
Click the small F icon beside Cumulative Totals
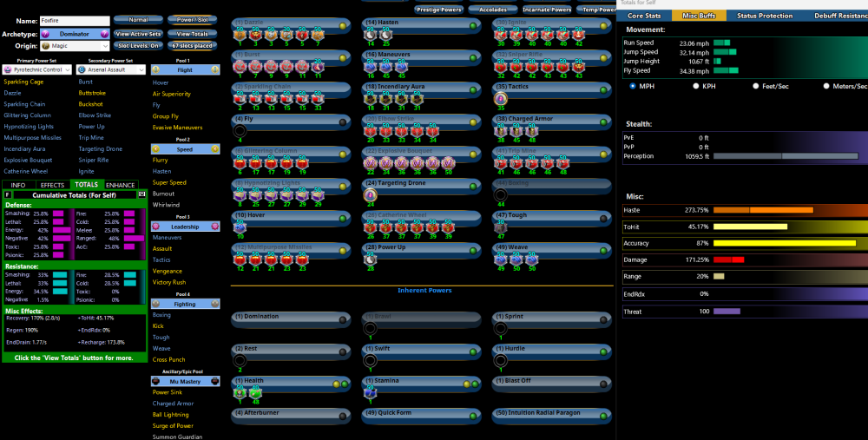8,194
